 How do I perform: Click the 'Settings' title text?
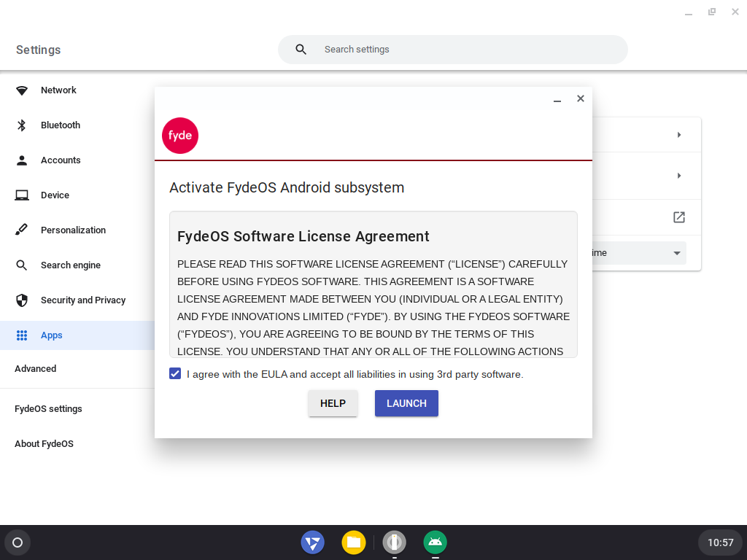click(39, 50)
